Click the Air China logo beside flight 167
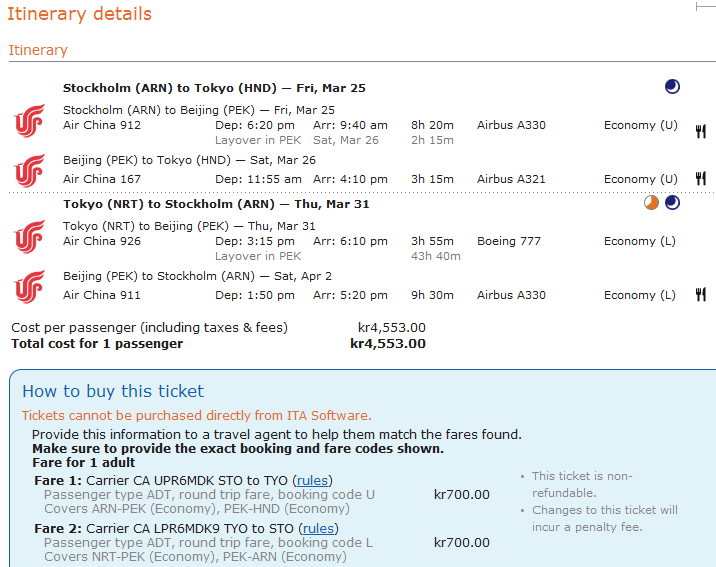The width and height of the screenshot is (716, 567). 29,169
